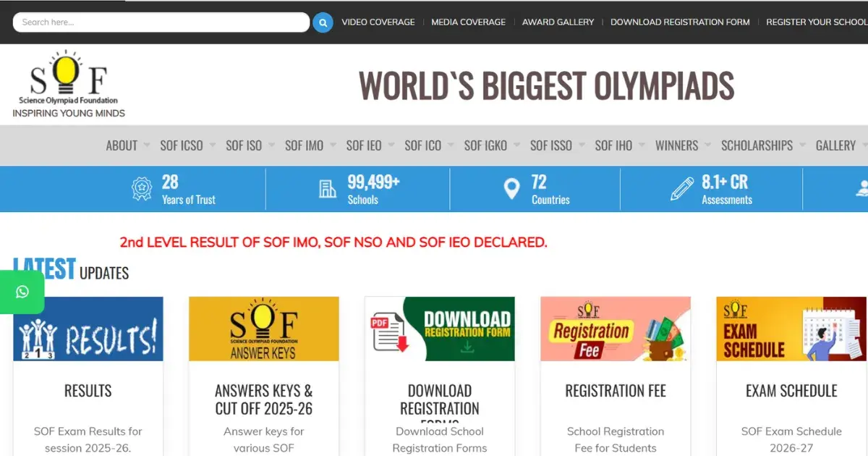Click inside the search input field

[159, 22]
